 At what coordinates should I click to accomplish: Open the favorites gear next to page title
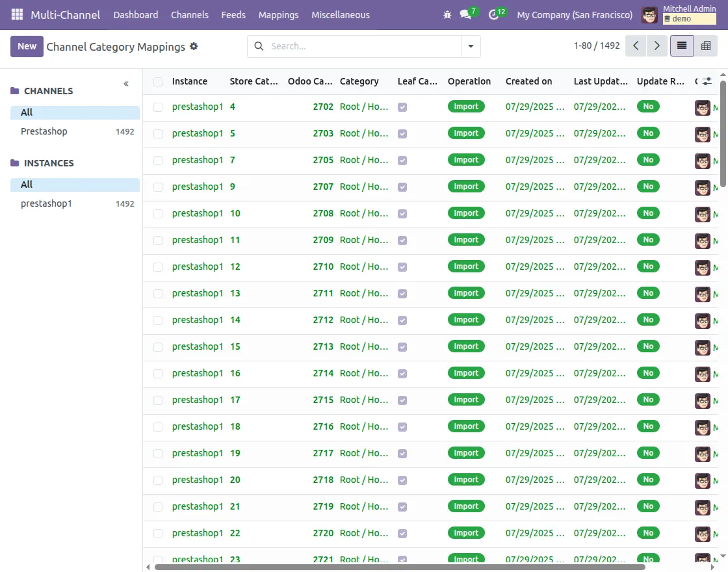[x=192, y=46]
